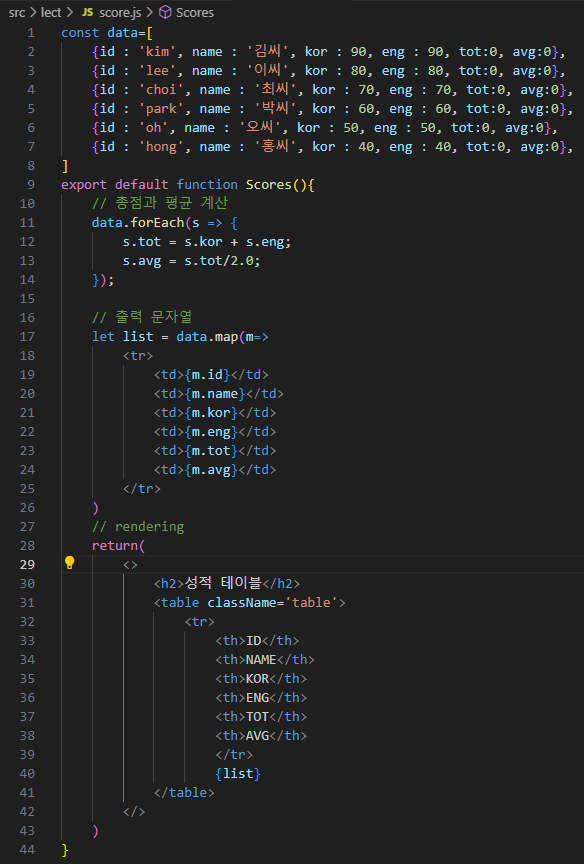Click '{m.id}' expression on line 19

(x=207, y=375)
